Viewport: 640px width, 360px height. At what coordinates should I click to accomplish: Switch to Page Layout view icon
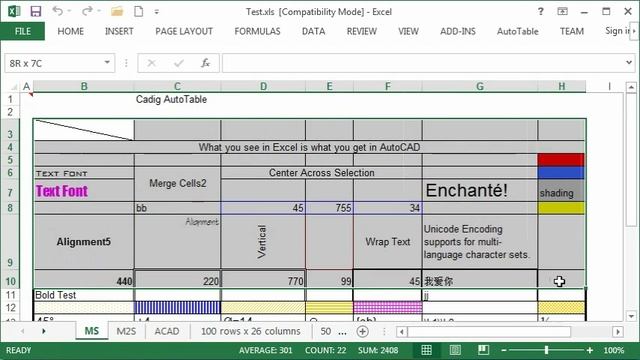point(455,350)
